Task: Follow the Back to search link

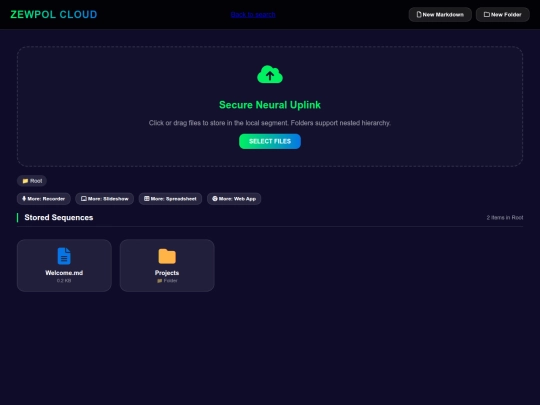Action: click(253, 14)
